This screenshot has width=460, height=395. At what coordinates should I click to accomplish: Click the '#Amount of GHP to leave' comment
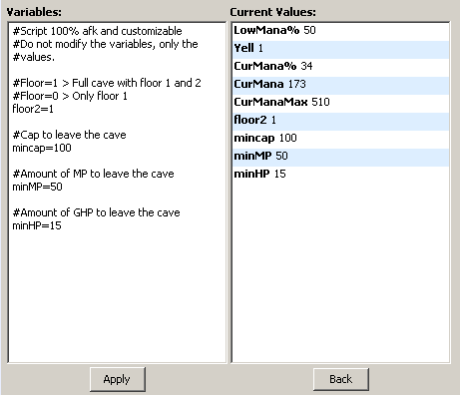[96, 213]
